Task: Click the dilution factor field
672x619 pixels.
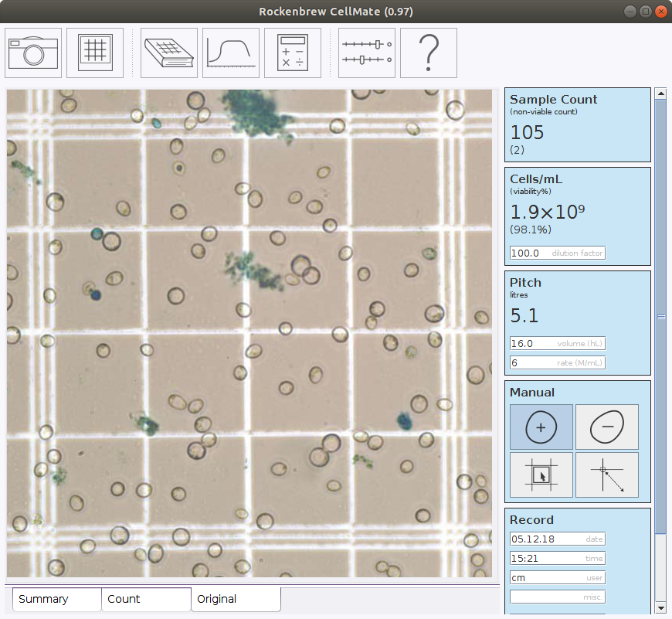Action: pos(557,253)
